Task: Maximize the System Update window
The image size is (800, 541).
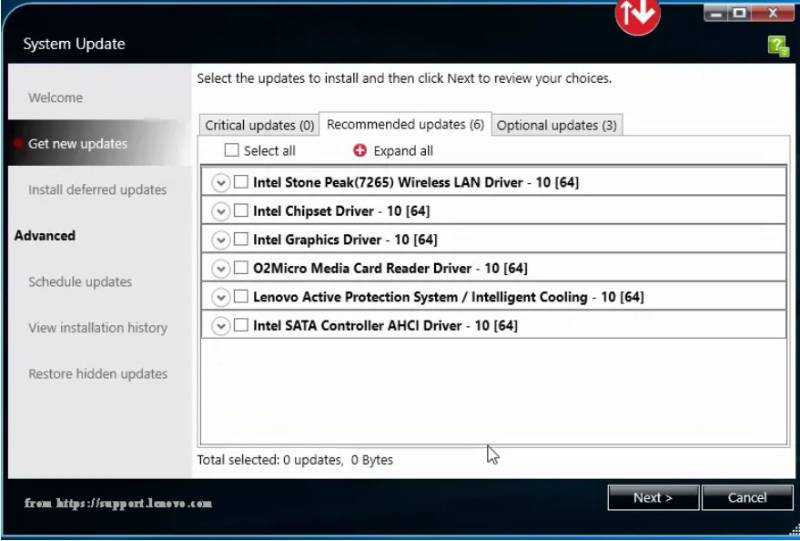Action: click(x=740, y=13)
